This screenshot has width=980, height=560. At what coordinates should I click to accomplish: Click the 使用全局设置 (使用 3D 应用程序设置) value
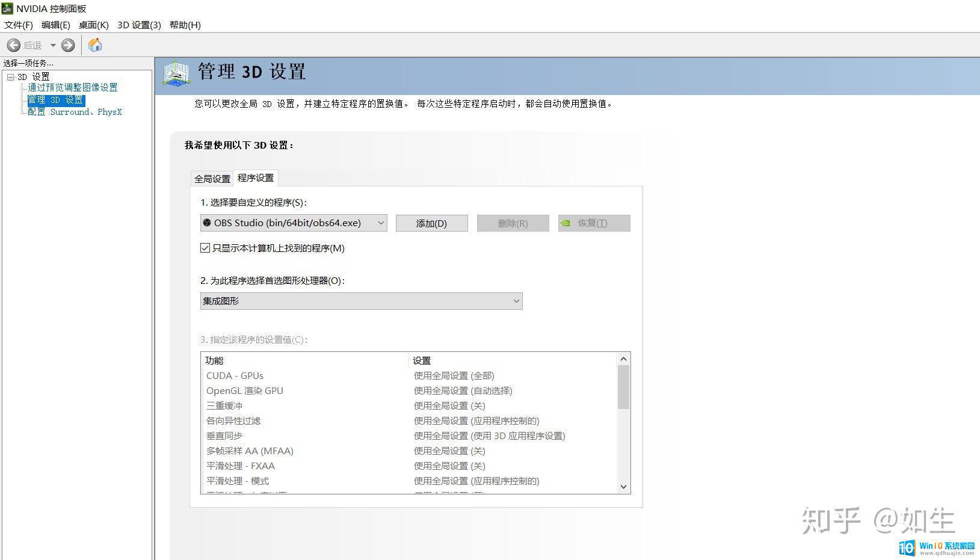pyautogui.click(x=489, y=435)
